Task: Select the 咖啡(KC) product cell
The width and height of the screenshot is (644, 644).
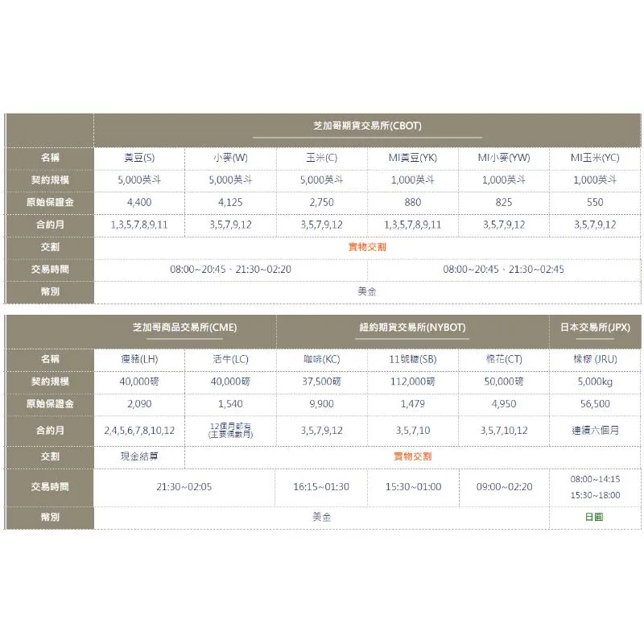Action: [x=321, y=359]
